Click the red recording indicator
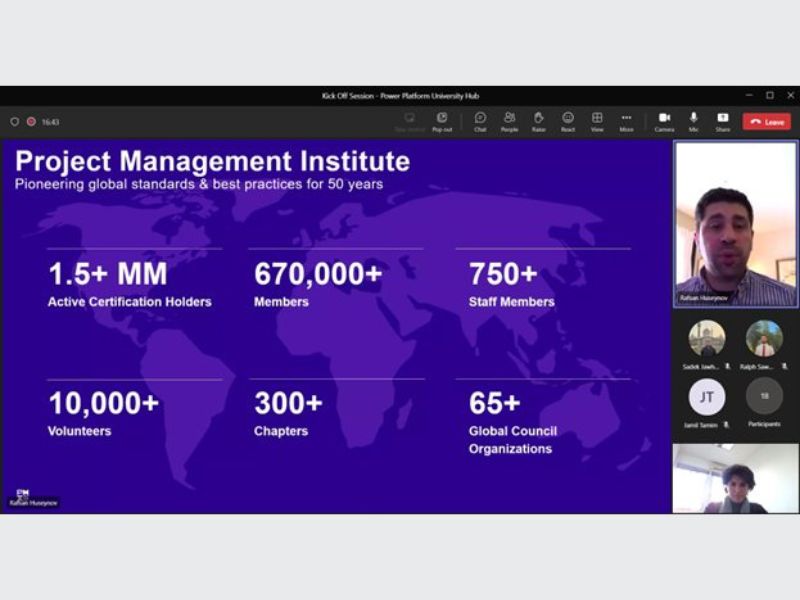 coord(32,121)
